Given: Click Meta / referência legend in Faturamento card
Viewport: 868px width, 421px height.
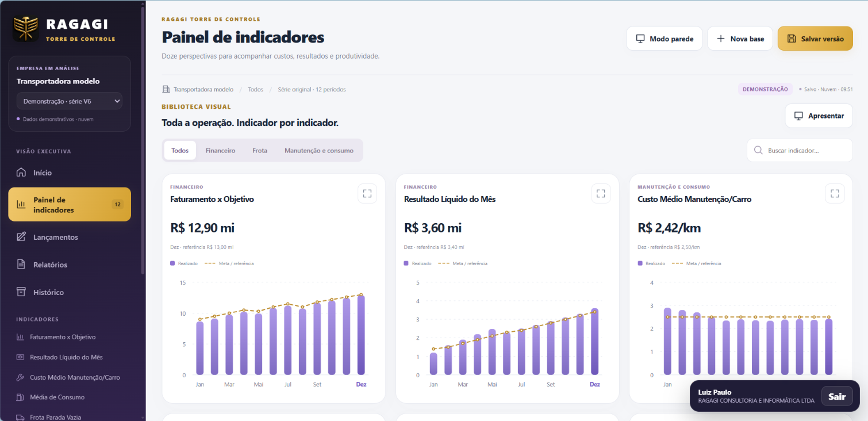Looking at the screenshot, I should tap(229, 263).
